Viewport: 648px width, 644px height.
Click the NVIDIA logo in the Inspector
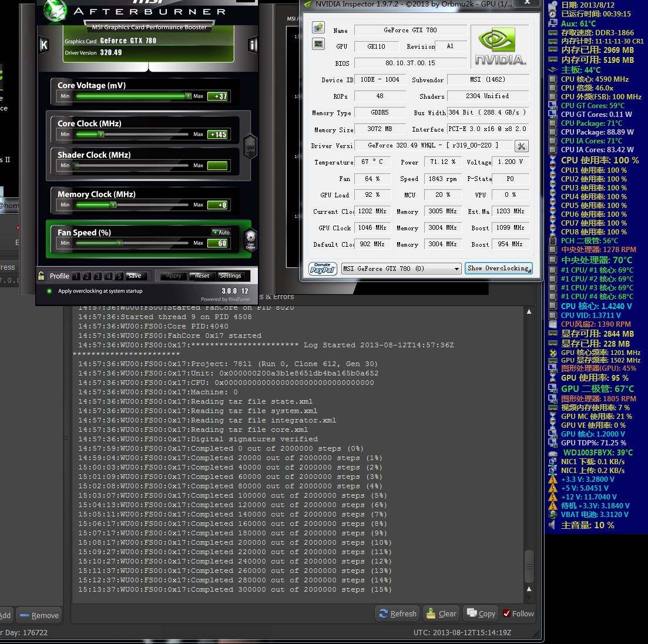coord(500,46)
